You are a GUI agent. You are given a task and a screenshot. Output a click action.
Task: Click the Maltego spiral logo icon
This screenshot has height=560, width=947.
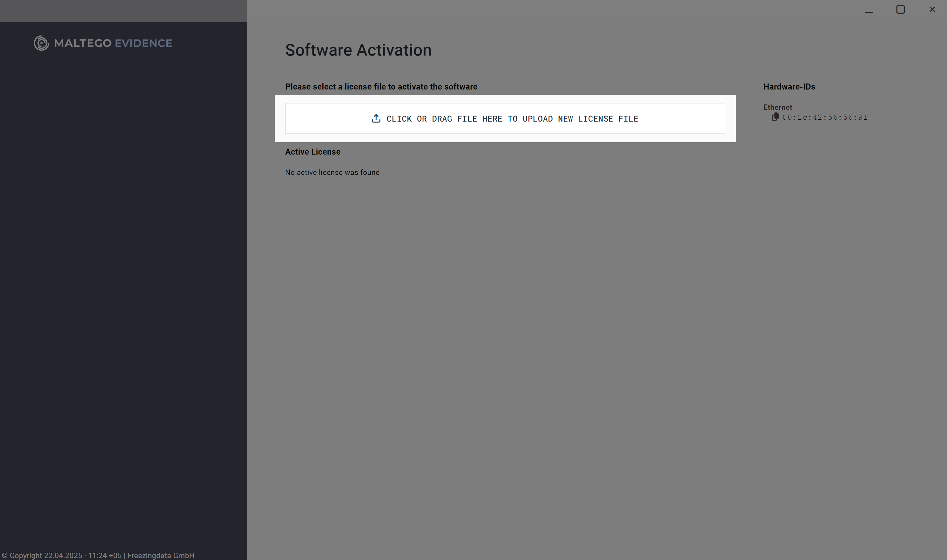(x=41, y=43)
